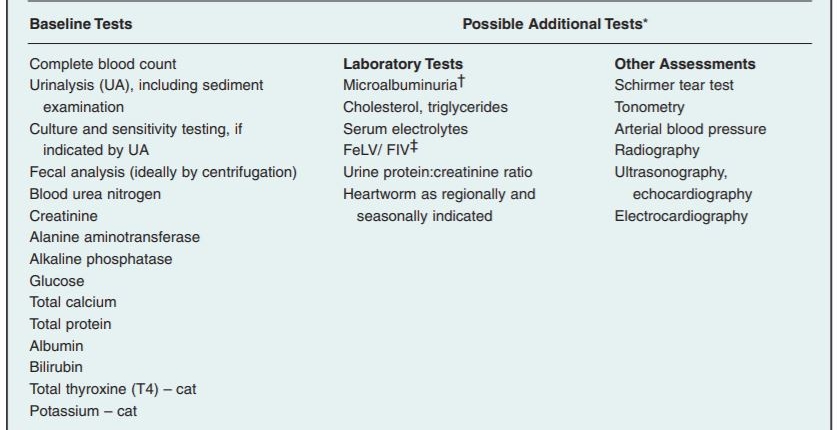Select the Electrocardiography entry

pyautogui.click(x=681, y=216)
